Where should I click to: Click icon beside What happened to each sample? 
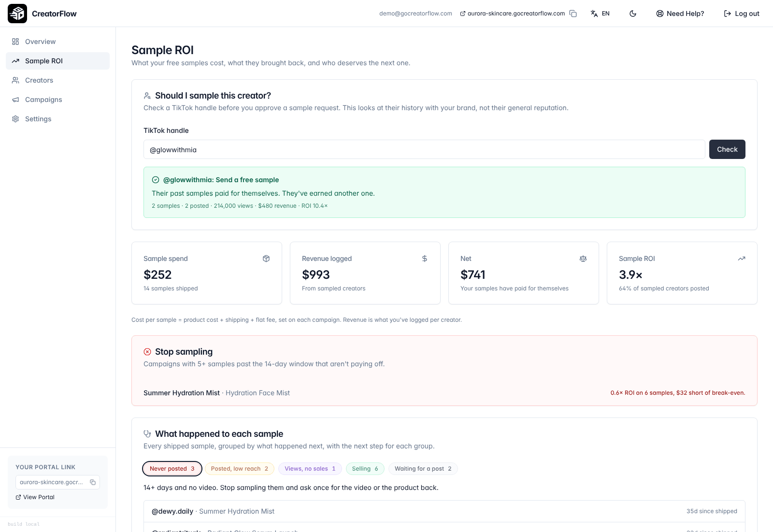[x=147, y=434]
